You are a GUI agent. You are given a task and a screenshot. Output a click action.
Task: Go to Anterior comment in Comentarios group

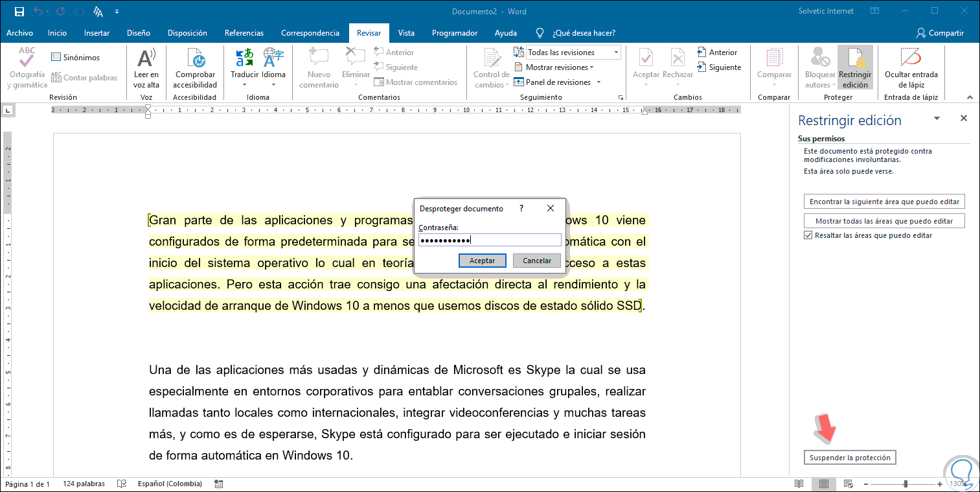[x=394, y=53]
